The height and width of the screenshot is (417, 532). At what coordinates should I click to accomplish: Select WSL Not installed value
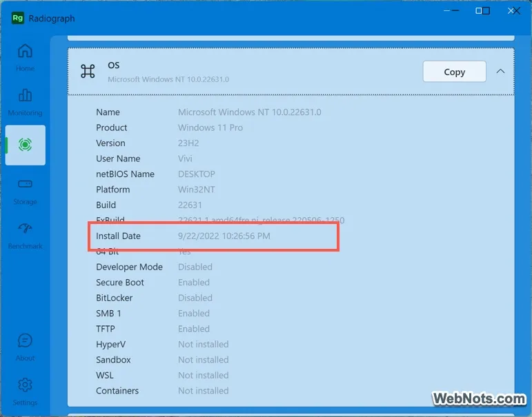(204, 375)
